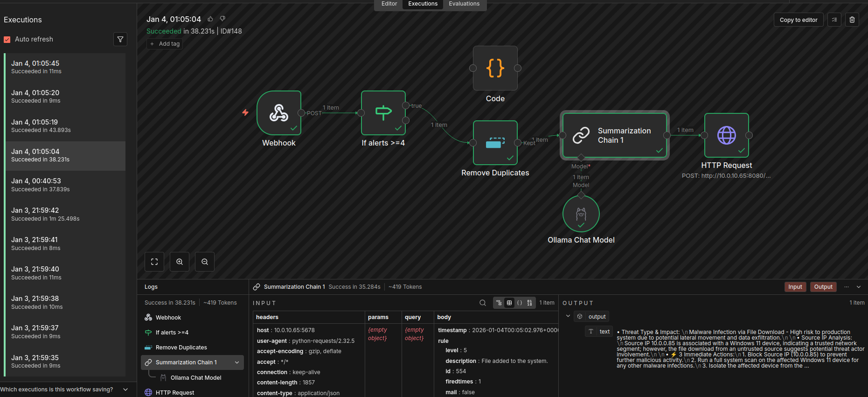Open the Jan 3, 21:59:42 execution

pyautogui.click(x=65, y=214)
